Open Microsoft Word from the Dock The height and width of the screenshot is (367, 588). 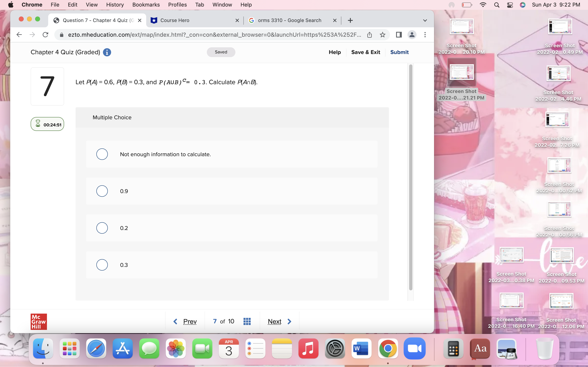point(361,349)
